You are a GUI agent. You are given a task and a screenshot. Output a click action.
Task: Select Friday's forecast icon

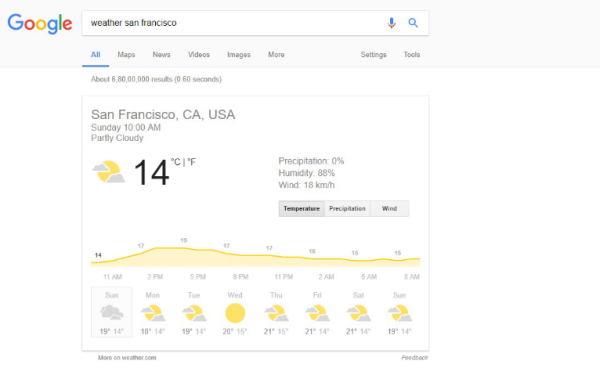tap(317, 313)
